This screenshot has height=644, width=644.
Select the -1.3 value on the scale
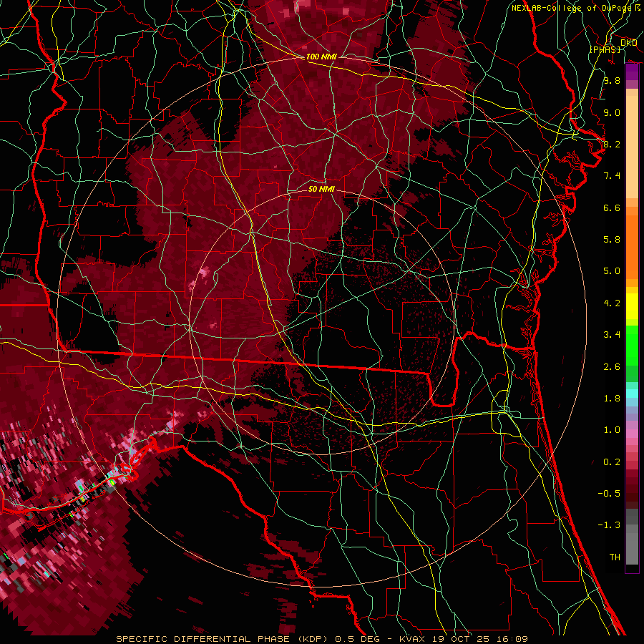(x=609, y=525)
